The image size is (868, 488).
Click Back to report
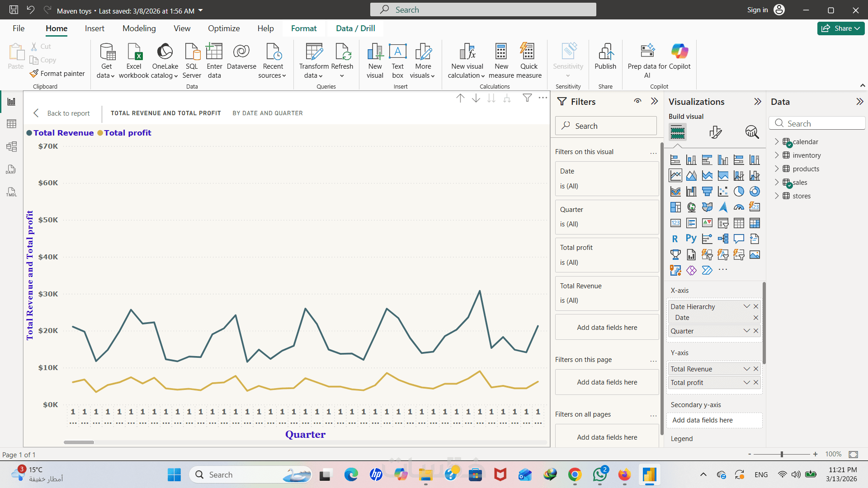pyautogui.click(x=62, y=113)
